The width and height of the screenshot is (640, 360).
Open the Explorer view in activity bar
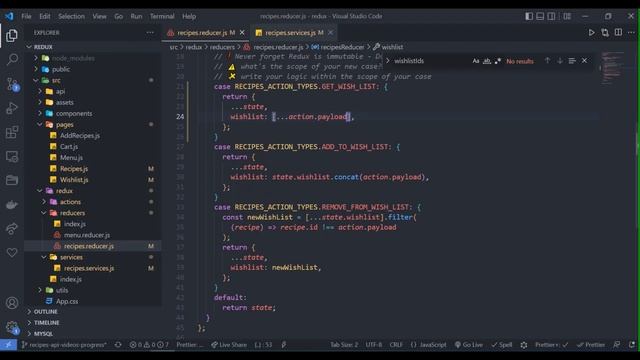12,36
